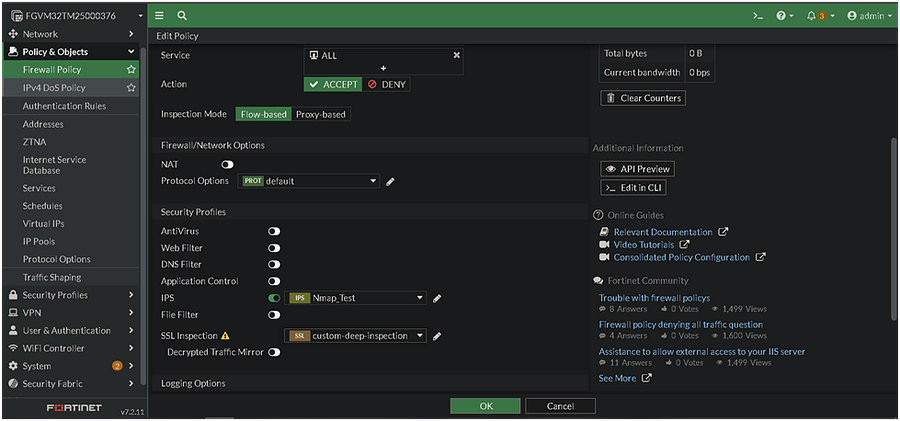Enable the Application Control toggle
900x421 pixels.
click(x=274, y=281)
